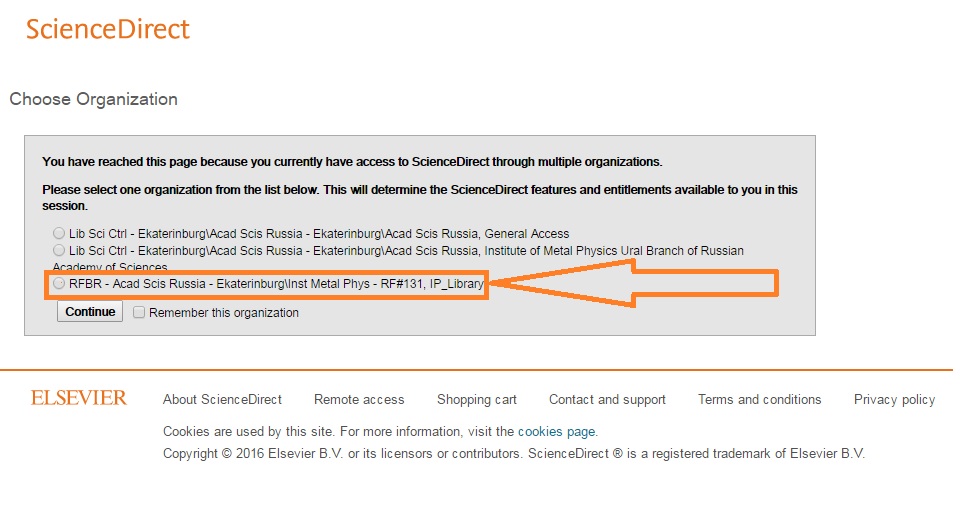The width and height of the screenshot is (960, 532).
Task: Click the 'Lib Sci Ctrl ... General Access' label
Action: [x=319, y=234]
